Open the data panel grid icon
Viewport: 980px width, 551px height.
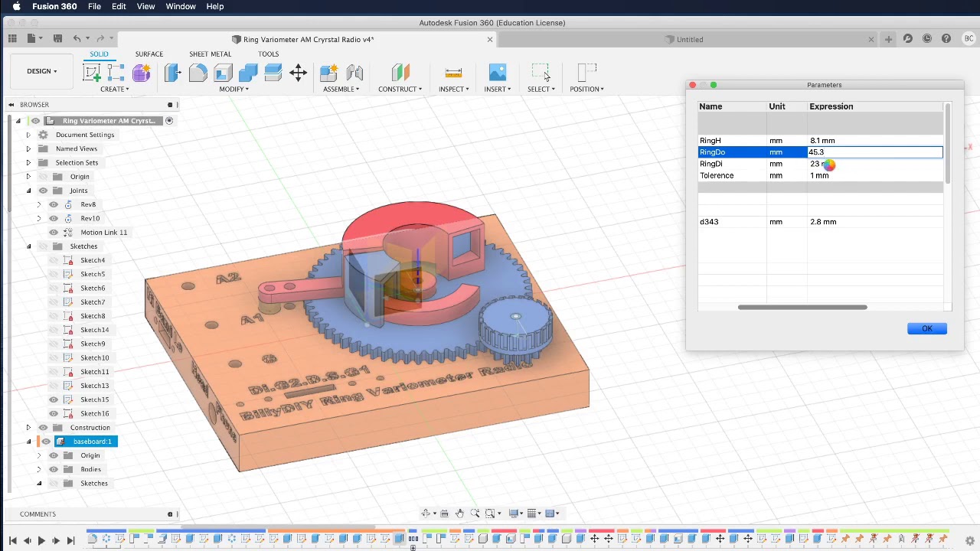12,38
